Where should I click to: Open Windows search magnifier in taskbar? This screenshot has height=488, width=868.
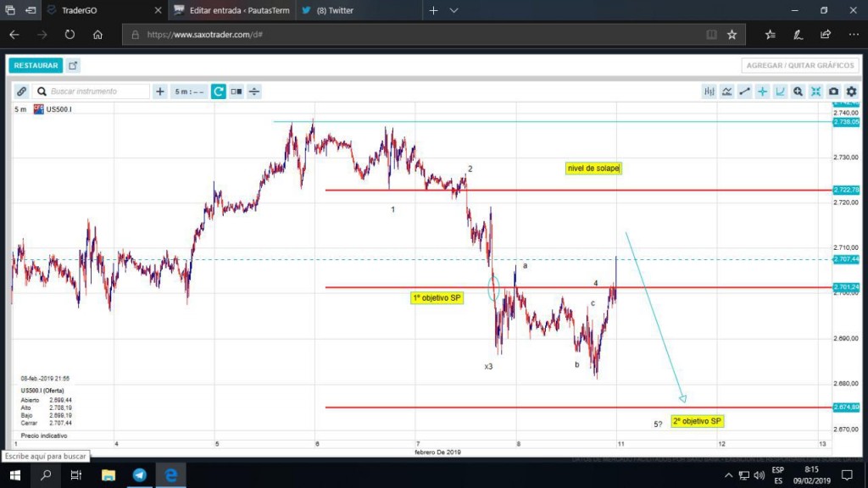(x=46, y=475)
